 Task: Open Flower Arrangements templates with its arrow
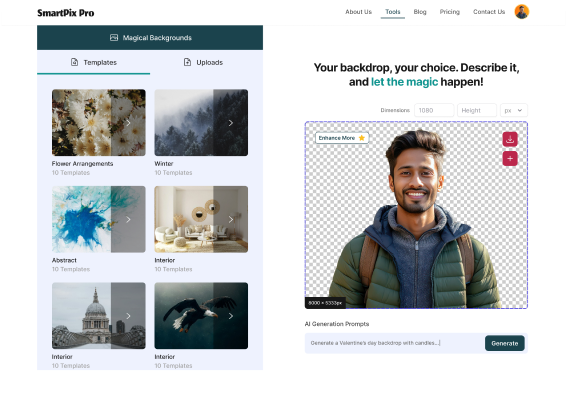128,123
